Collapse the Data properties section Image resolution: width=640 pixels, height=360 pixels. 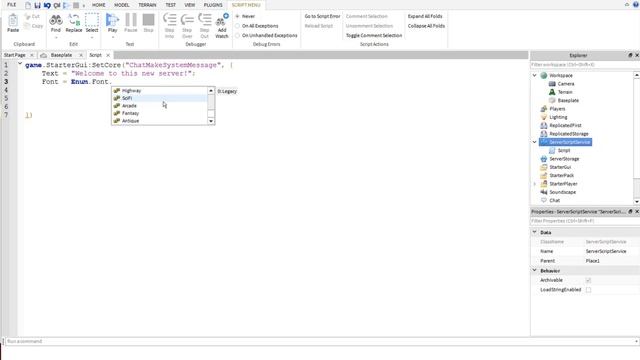coord(535,232)
